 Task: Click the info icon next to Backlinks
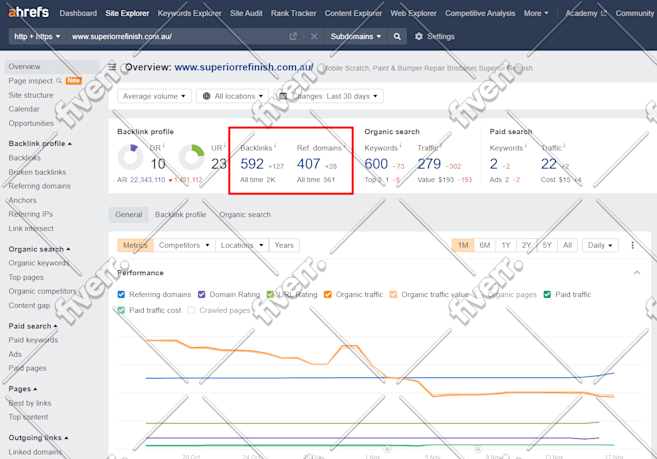275,146
